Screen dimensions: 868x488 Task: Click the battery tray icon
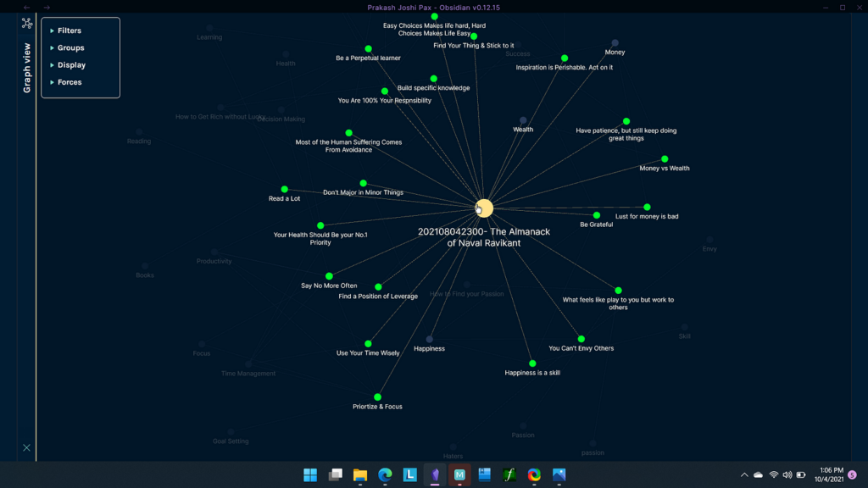point(801,474)
